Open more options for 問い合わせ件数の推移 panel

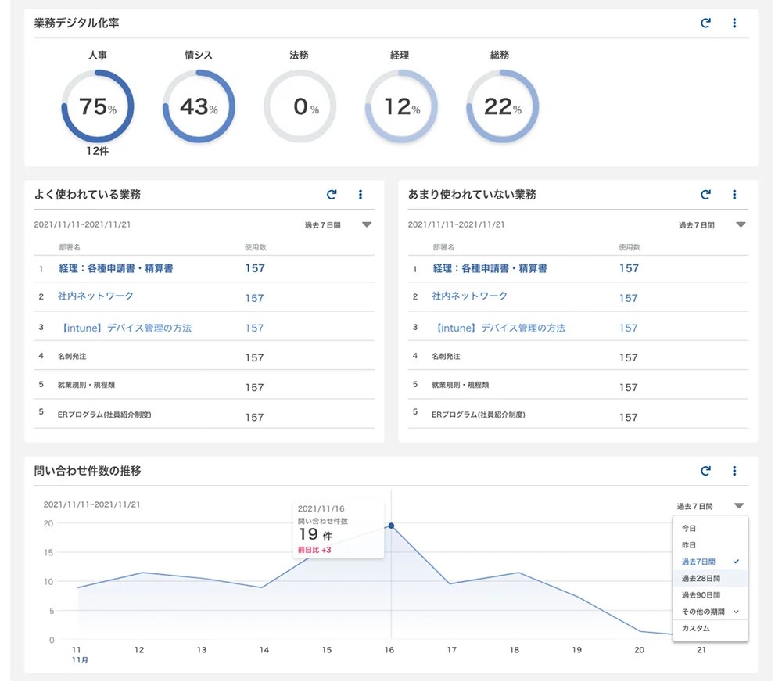coord(734,471)
